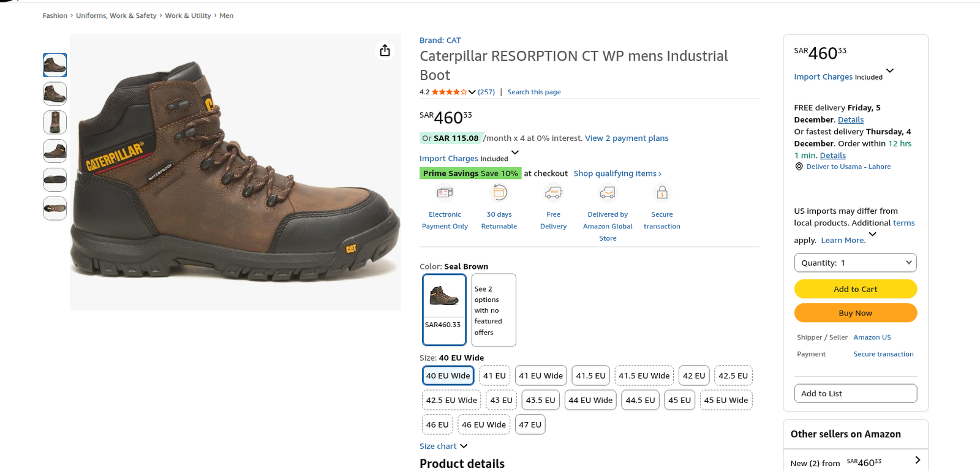980x471 pixels.
Task: Expand the Size chart
Action: [x=443, y=447]
